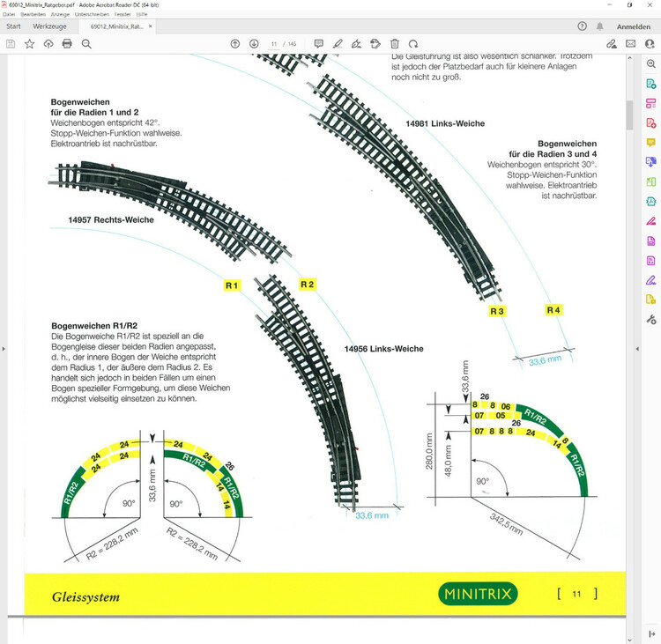Add the document to starred favorites

(29, 44)
